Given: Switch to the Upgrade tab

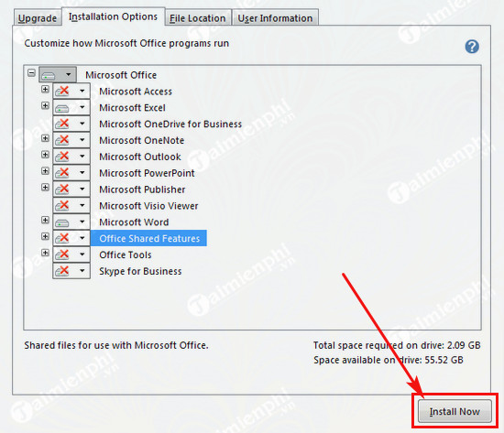Looking at the screenshot, I should click(x=38, y=18).
